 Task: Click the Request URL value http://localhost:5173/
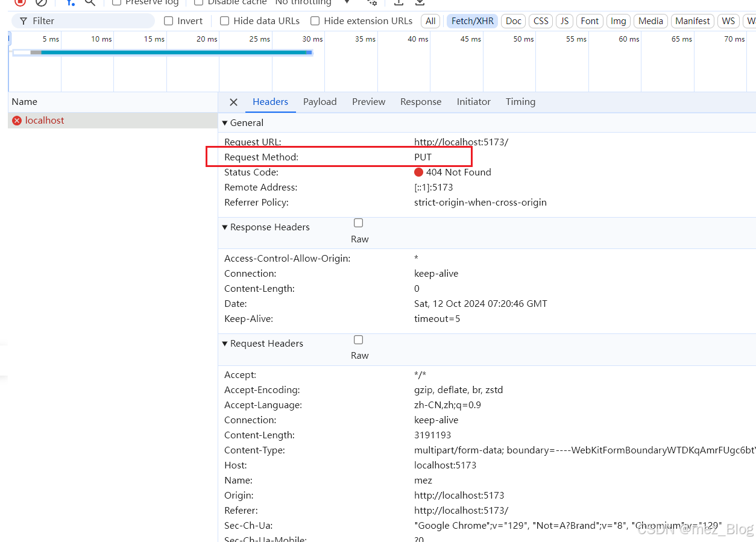point(461,142)
